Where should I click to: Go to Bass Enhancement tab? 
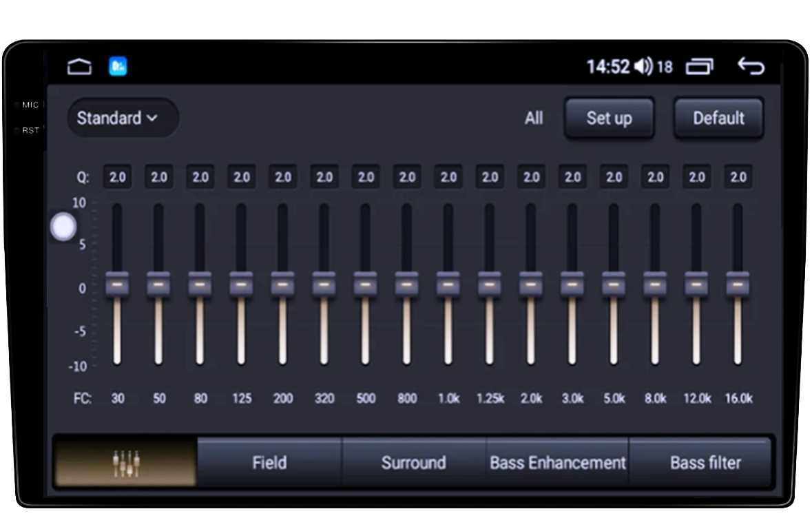(557, 463)
